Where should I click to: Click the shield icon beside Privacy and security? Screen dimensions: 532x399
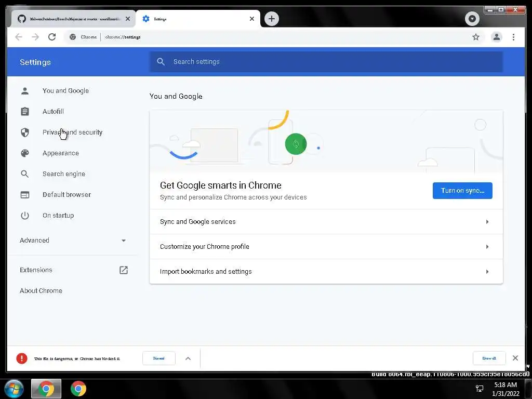(25, 132)
